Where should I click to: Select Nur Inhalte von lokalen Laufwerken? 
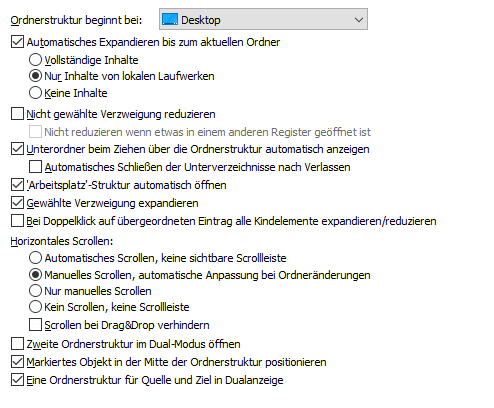(35, 76)
